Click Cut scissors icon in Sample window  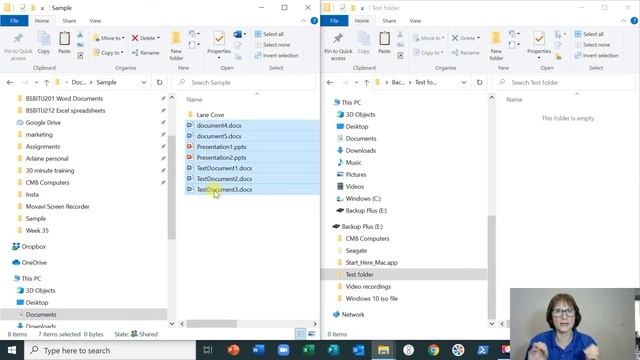(x=80, y=35)
